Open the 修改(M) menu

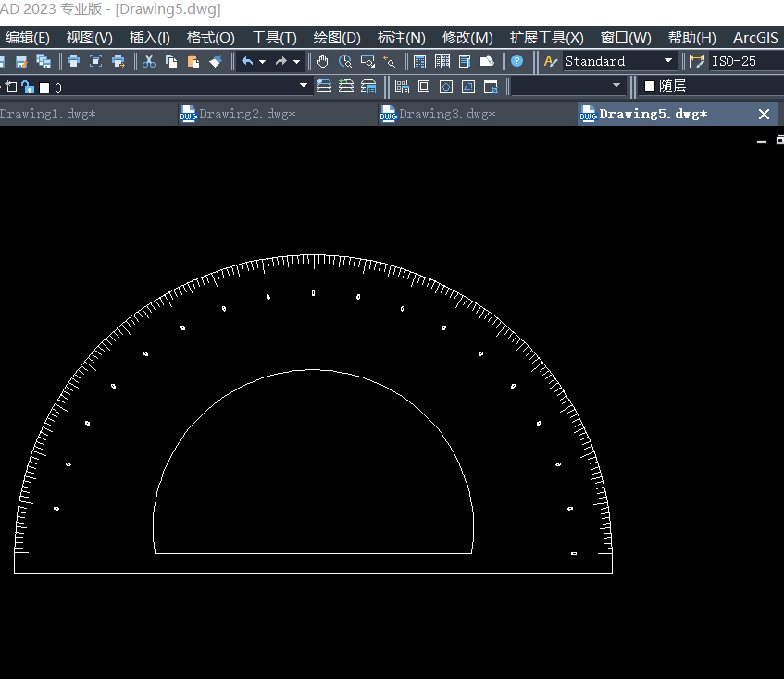coord(467,38)
